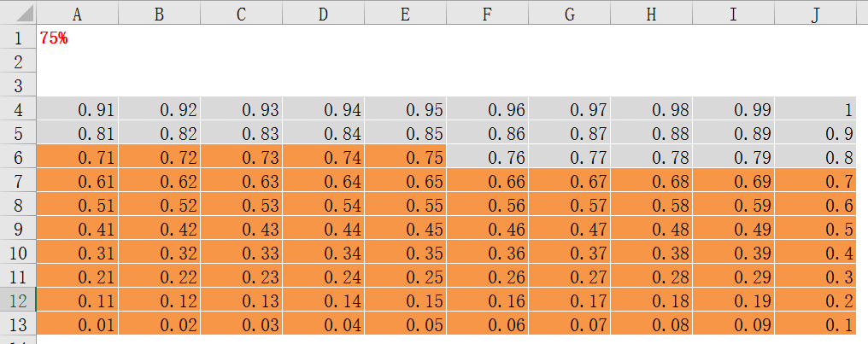Click orange cell with value 0.5
Viewport: 868px width, 344px height.
815,228
